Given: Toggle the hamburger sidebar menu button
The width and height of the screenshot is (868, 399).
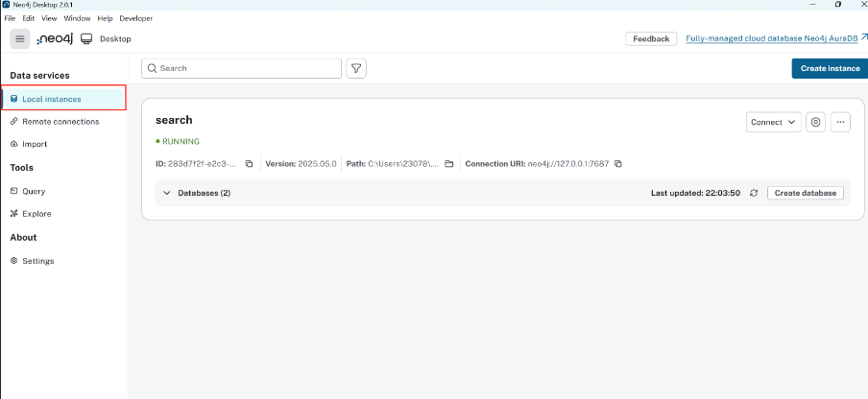Looking at the screenshot, I should click(x=20, y=38).
